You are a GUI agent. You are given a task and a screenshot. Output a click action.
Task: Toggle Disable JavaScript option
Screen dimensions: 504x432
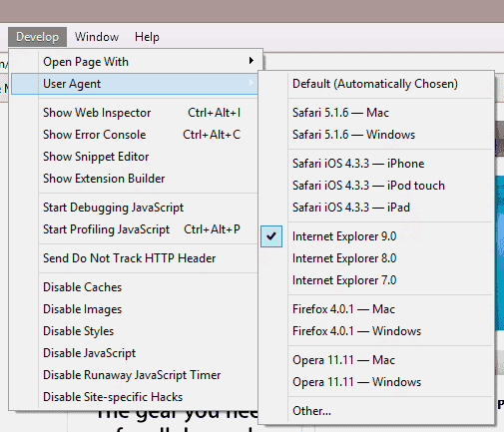coord(135,353)
